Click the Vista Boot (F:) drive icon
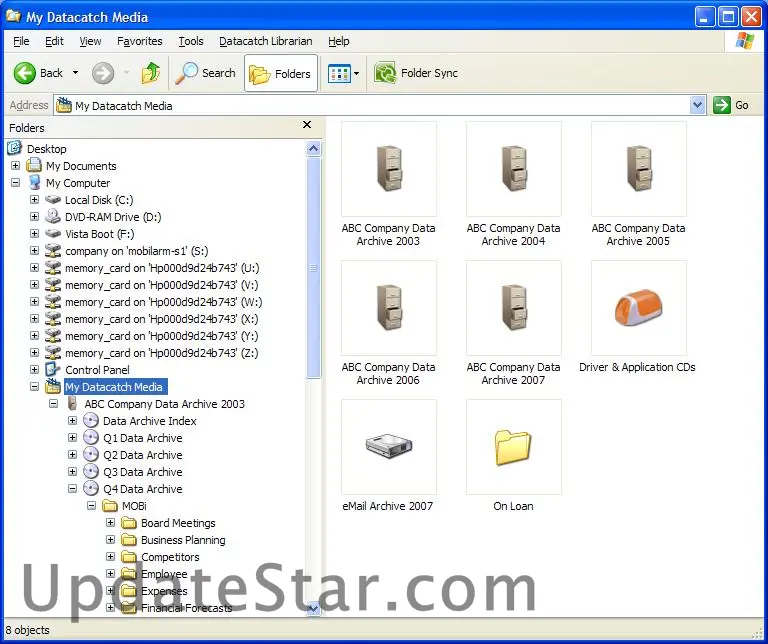This screenshot has width=768, height=644. coord(53,234)
